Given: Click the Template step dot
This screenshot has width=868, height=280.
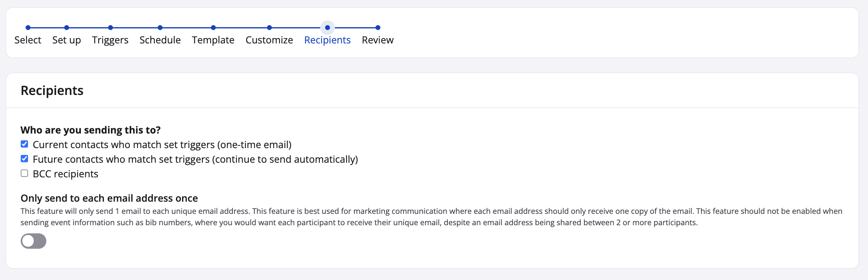Looking at the screenshot, I should click(x=213, y=28).
